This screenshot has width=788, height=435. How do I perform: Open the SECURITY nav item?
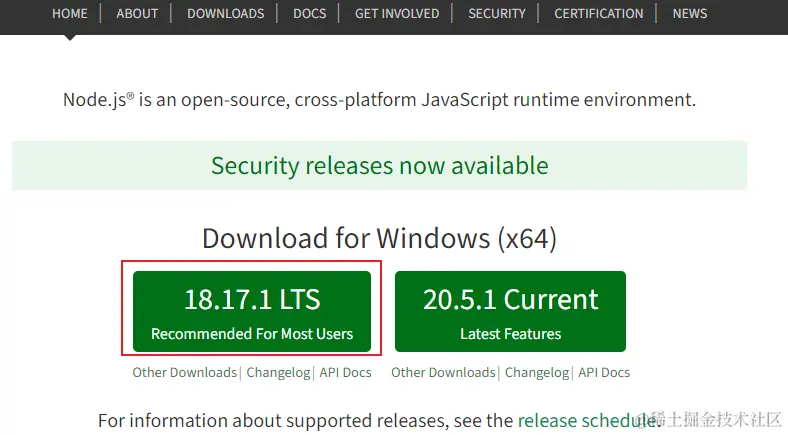point(497,14)
